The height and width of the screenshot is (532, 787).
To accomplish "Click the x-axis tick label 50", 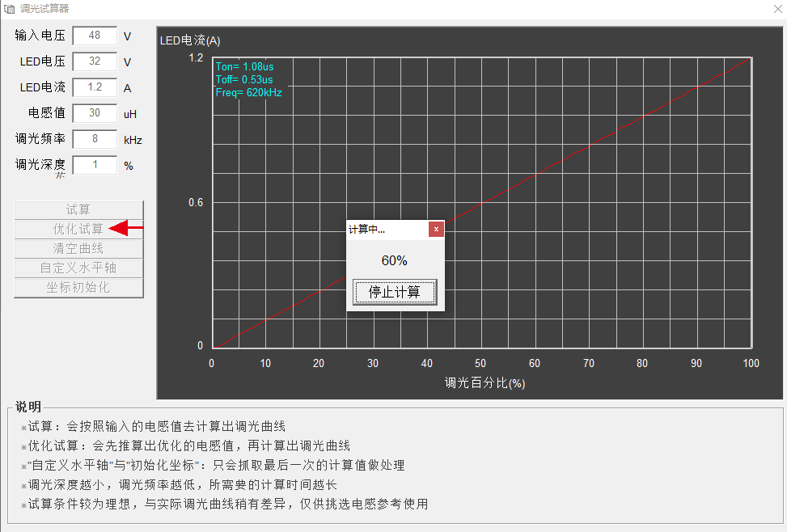I will [x=480, y=363].
